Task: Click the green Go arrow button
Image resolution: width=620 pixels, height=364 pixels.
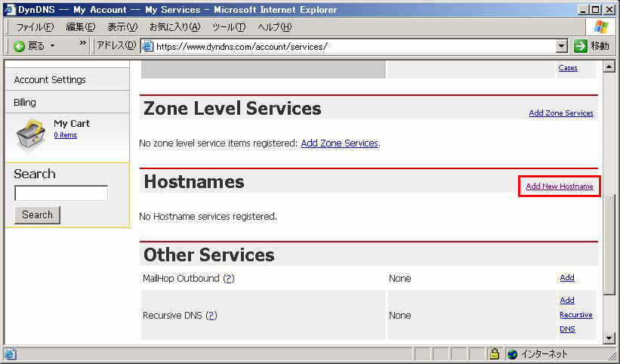Action: pos(581,46)
